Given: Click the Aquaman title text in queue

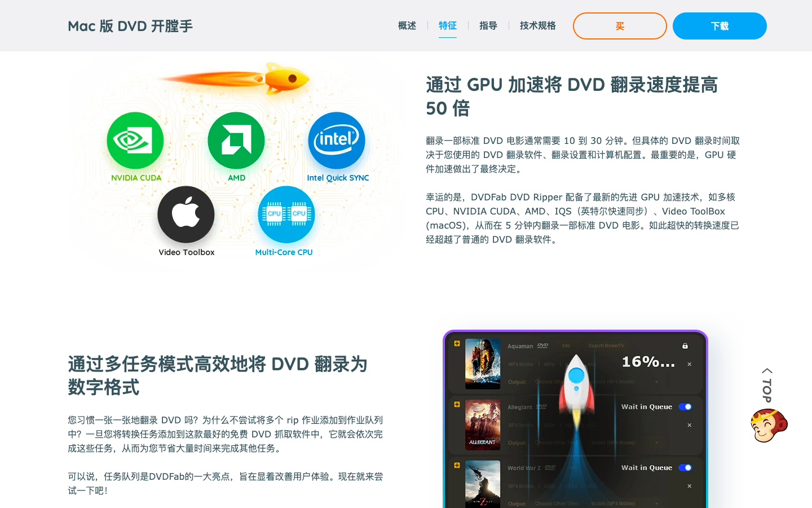Looking at the screenshot, I should (520, 347).
